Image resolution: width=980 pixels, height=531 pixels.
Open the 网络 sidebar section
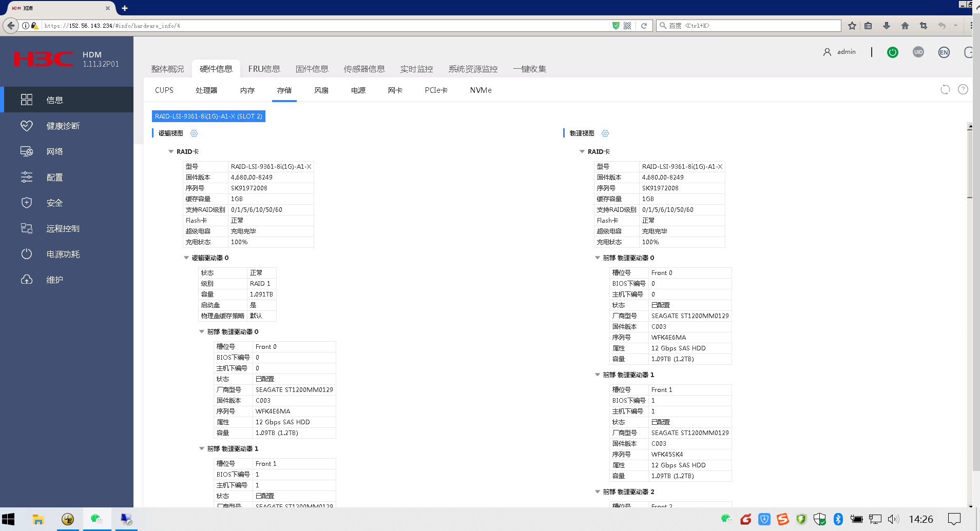tap(67, 151)
